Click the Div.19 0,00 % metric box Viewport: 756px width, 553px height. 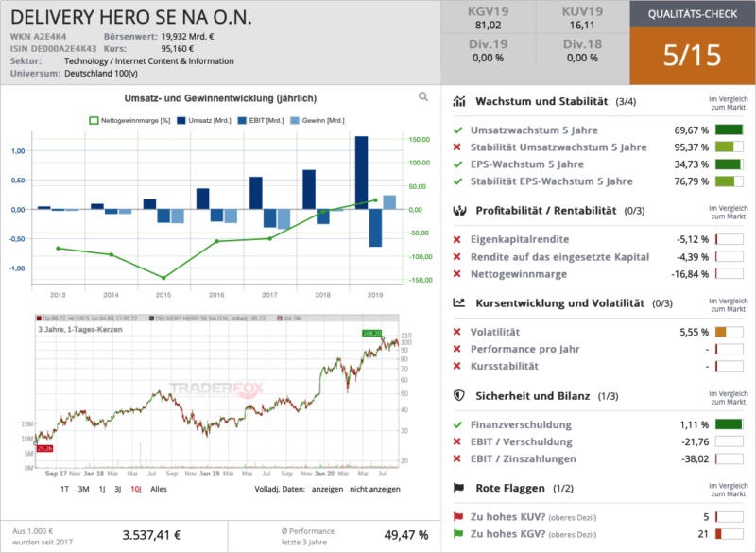coord(488,51)
